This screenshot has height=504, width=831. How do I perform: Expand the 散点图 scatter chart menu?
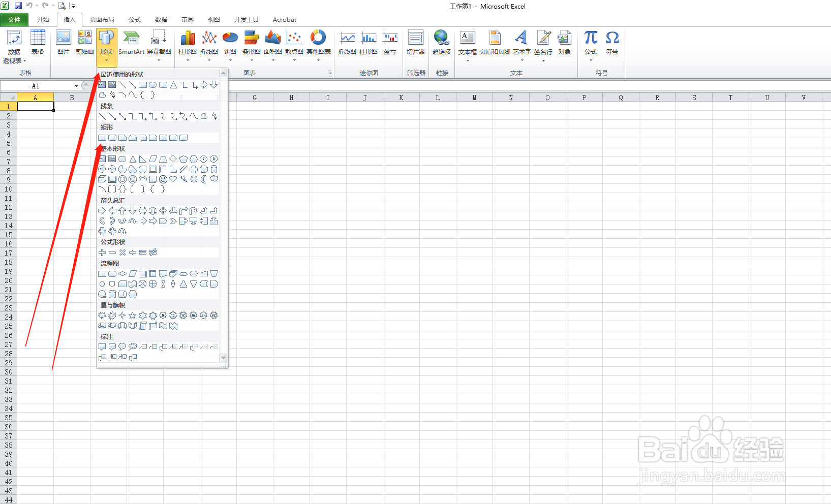pyautogui.click(x=294, y=46)
